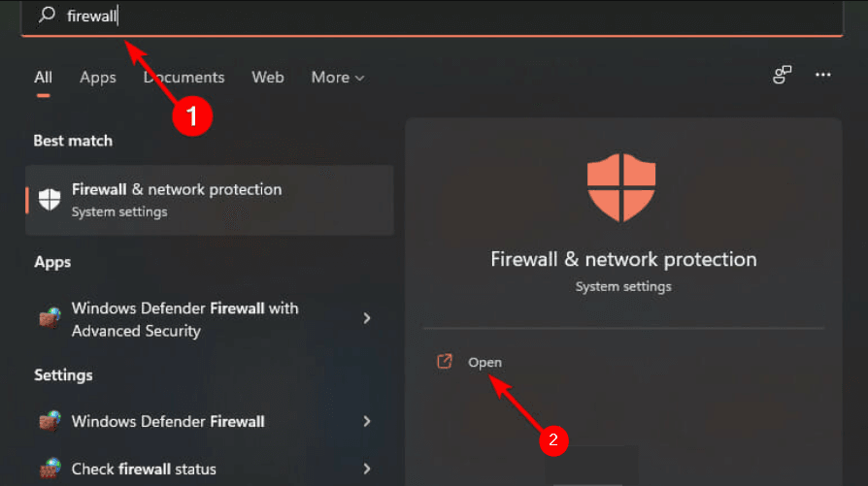Image resolution: width=868 pixels, height=486 pixels.
Task: Click the large orange shield icon
Action: coord(622,188)
